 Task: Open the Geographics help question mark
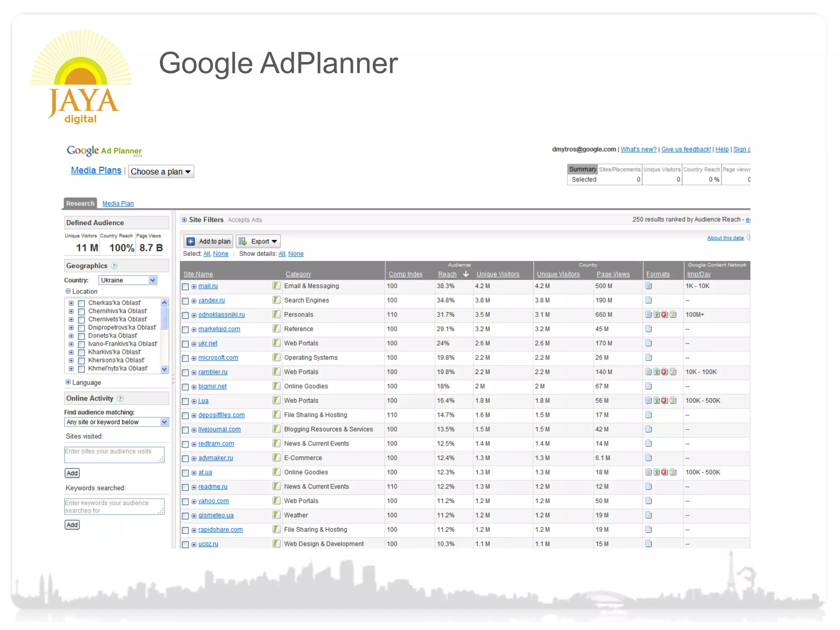[x=114, y=266]
